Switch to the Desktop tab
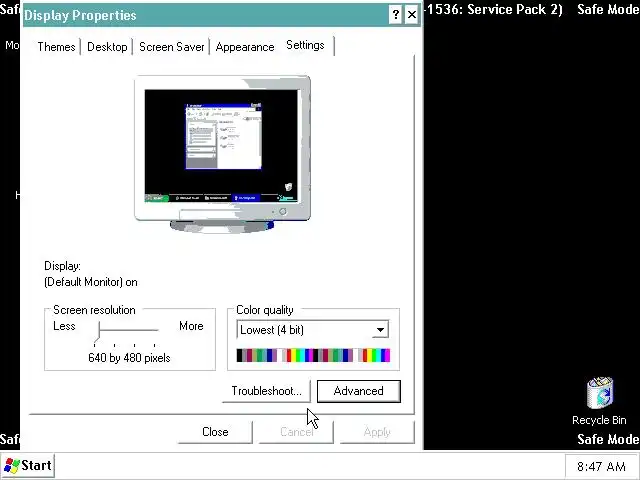 [x=107, y=47]
